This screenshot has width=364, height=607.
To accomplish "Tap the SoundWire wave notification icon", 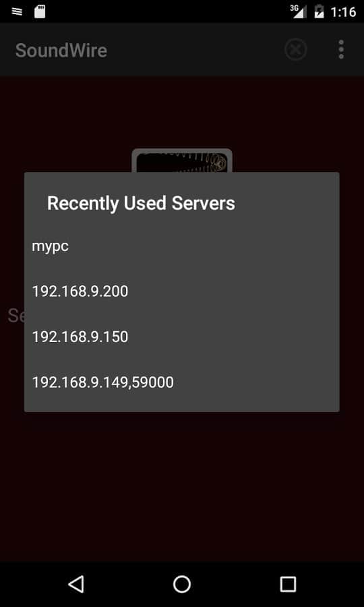I will click(17, 11).
